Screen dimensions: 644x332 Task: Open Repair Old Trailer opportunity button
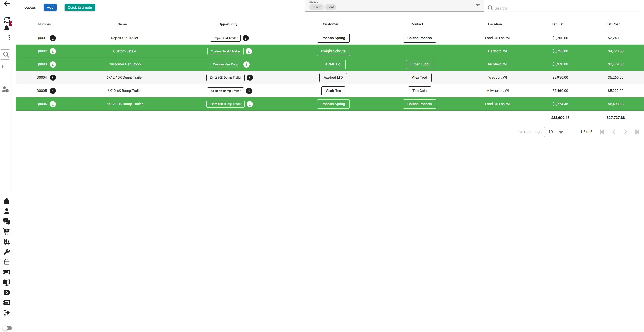tap(225, 38)
